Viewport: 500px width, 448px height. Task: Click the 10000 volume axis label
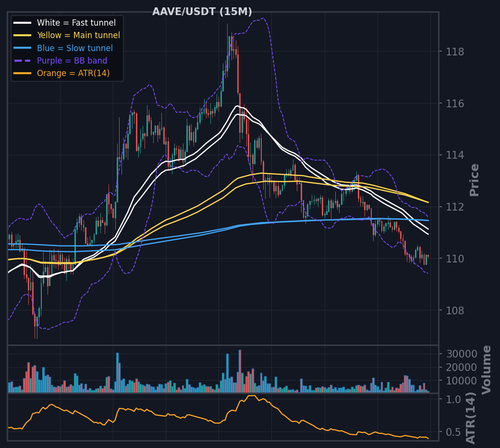click(x=462, y=381)
